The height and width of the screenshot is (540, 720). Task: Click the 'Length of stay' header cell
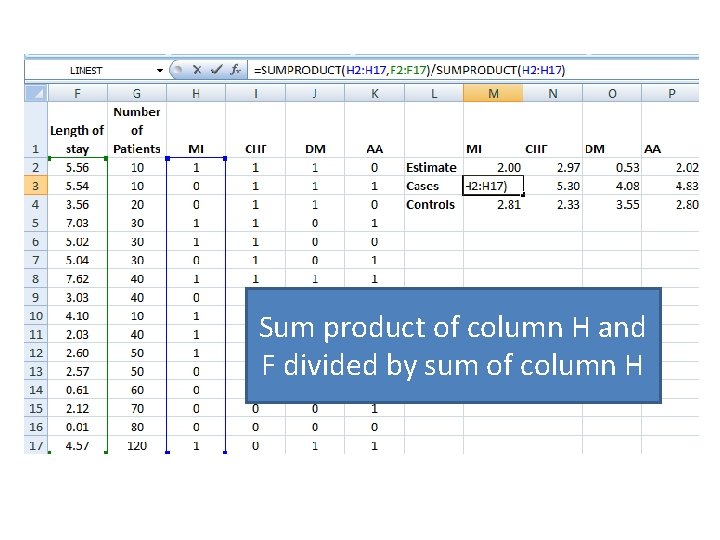click(x=77, y=130)
